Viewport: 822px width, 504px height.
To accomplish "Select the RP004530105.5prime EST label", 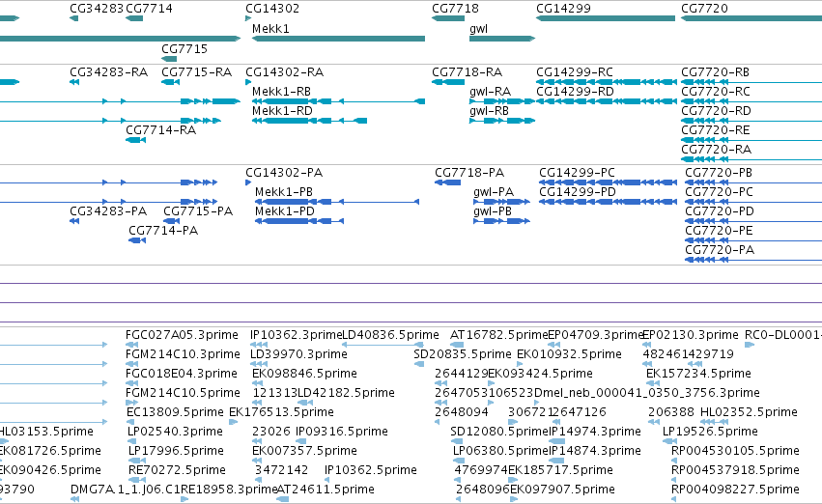I will 735,452.
